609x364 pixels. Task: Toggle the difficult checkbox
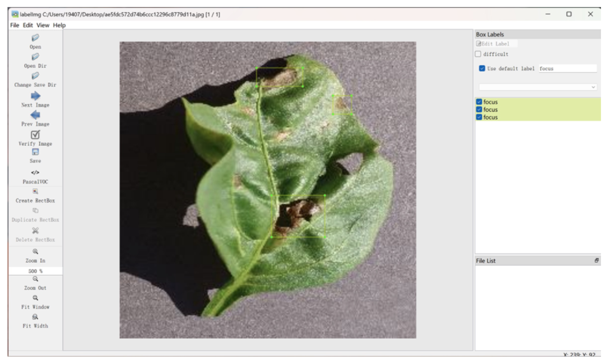tap(478, 54)
